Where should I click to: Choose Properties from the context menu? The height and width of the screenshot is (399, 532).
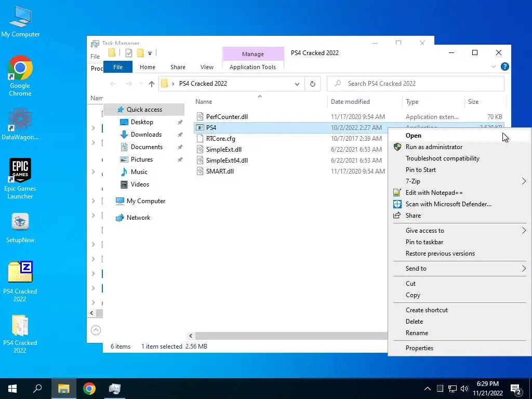click(459, 348)
